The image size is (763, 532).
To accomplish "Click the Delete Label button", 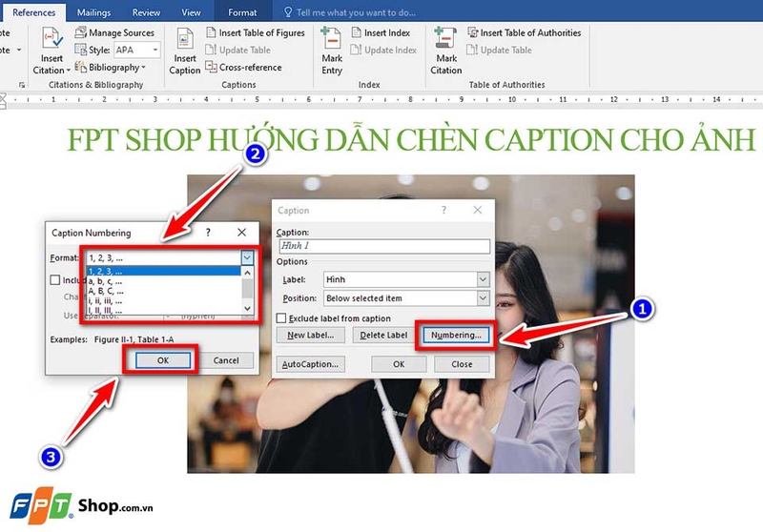I will click(383, 335).
